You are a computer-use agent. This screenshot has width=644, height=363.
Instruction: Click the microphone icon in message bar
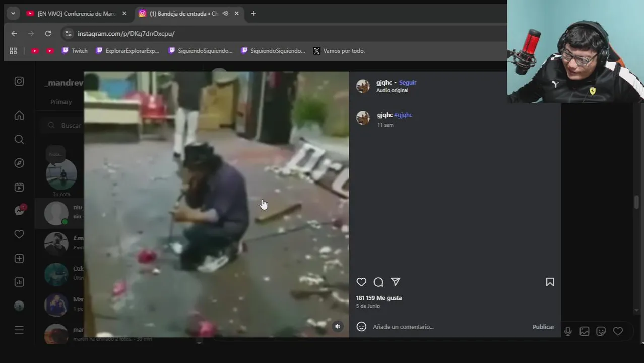[x=568, y=331]
